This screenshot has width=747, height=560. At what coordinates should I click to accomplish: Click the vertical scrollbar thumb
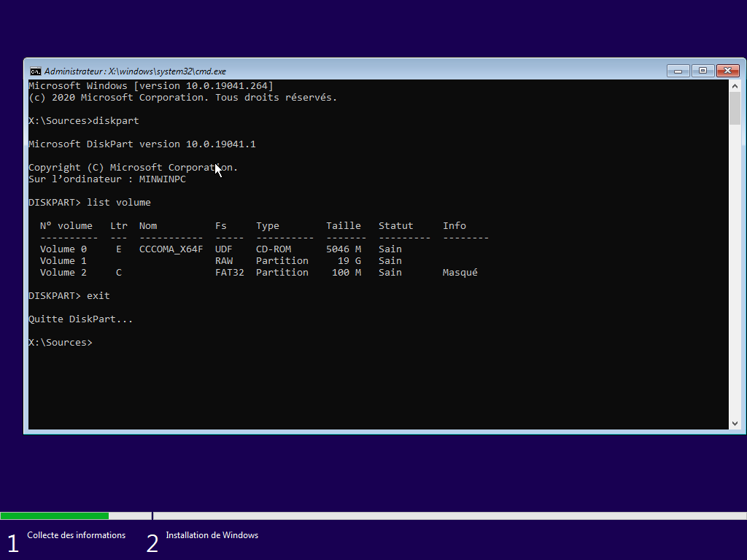[x=735, y=109]
